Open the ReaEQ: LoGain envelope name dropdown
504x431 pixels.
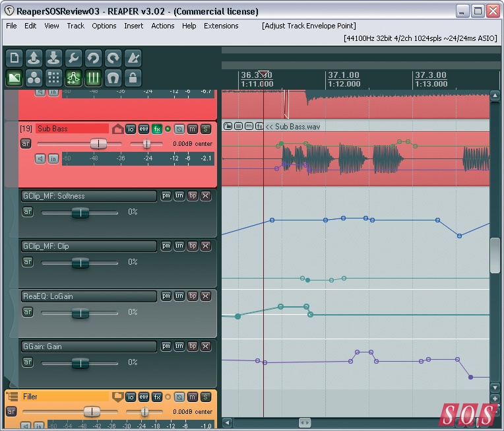pyautogui.click(x=89, y=296)
